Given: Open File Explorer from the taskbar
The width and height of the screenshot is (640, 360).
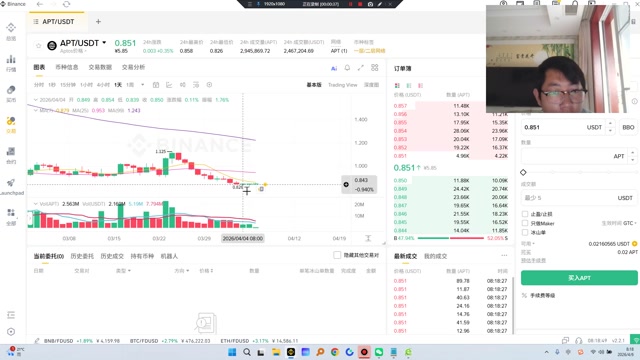Looking at the screenshot, I should pyautogui.click(x=276, y=352).
